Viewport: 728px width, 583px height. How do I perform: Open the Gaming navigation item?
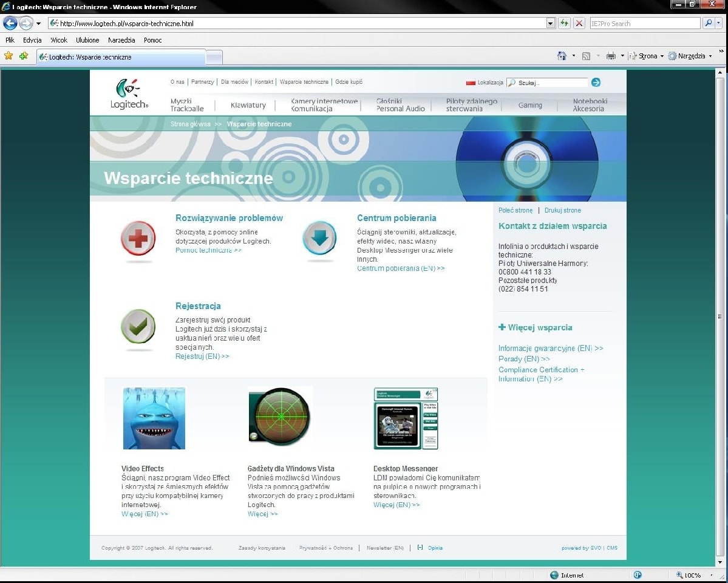coord(530,106)
